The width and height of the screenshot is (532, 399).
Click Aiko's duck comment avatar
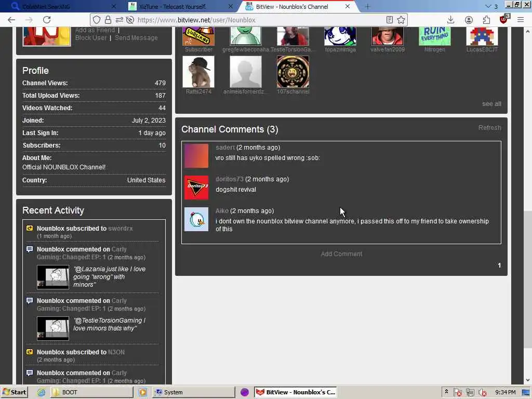coord(196,219)
